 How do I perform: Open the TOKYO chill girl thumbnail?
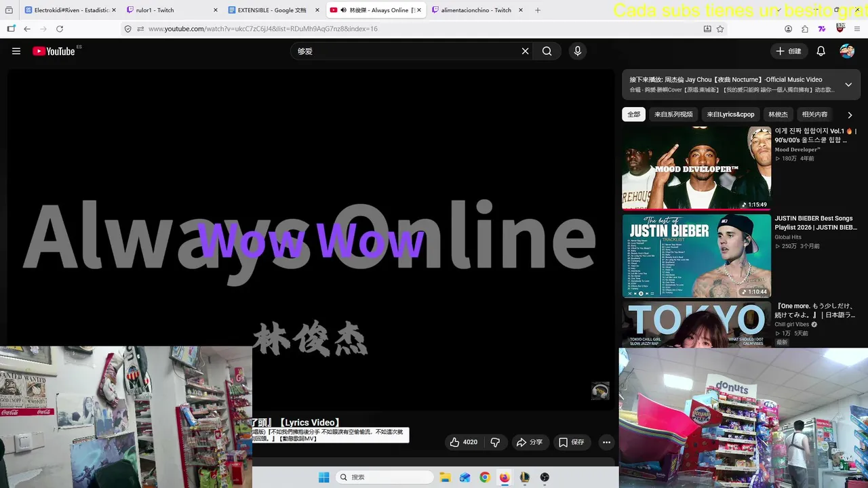696,325
